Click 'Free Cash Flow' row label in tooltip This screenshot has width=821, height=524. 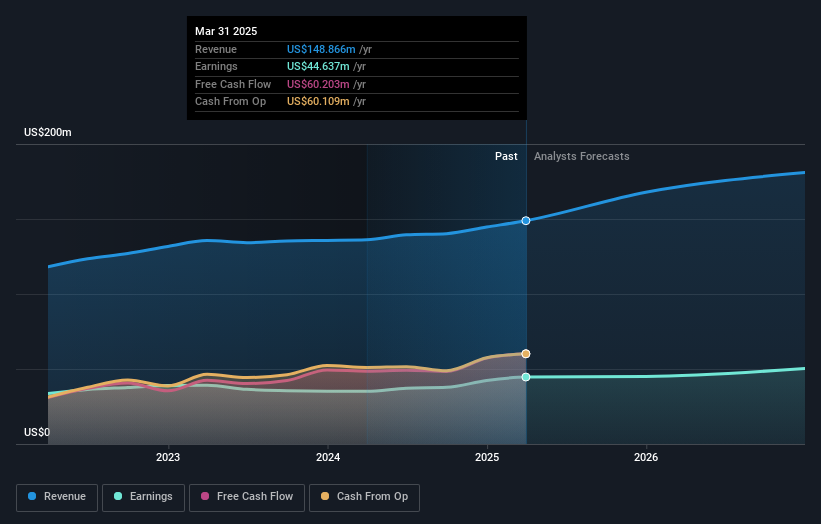(x=233, y=84)
